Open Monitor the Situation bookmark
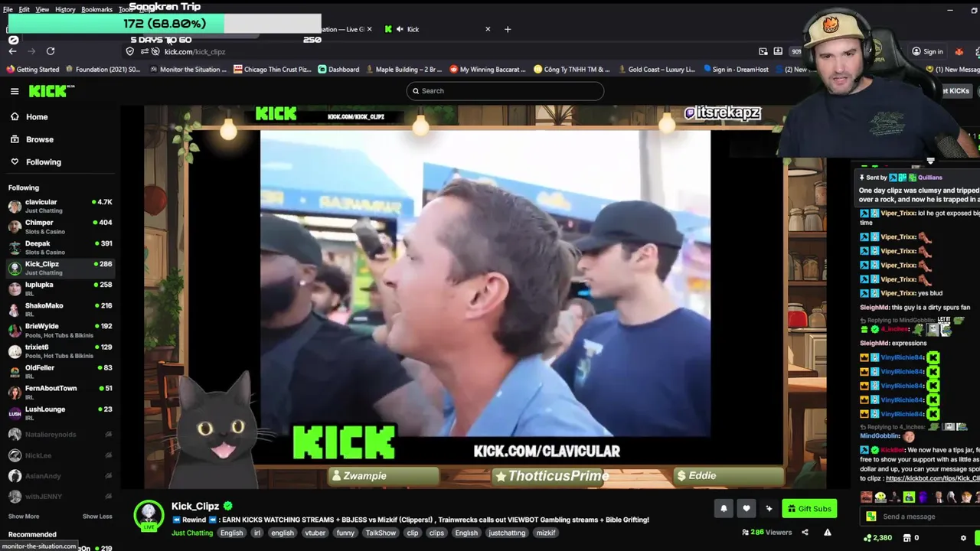The height and width of the screenshot is (551, 980). [188, 69]
